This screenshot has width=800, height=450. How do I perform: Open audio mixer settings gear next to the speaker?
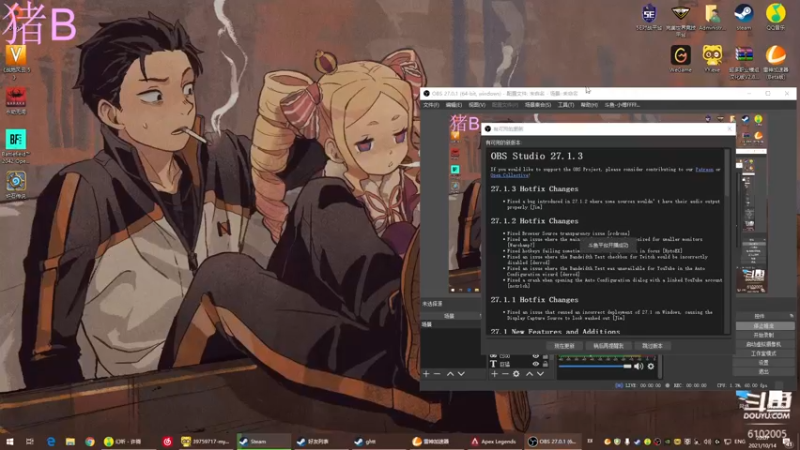651,366
